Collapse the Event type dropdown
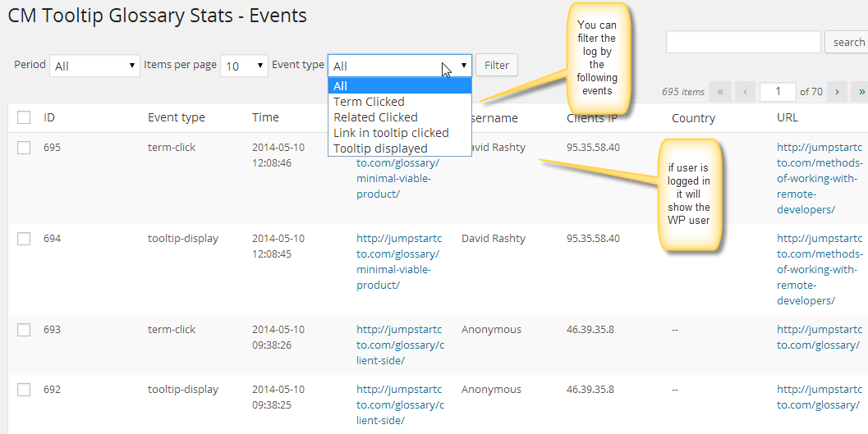The image size is (868, 434). pos(399,66)
